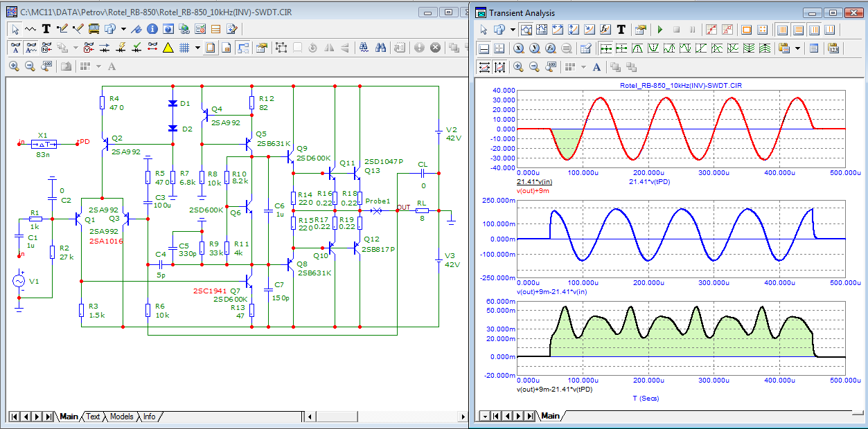Zoom out on the schematic window
The image size is (868, 429).
click(x=30, y=66)
